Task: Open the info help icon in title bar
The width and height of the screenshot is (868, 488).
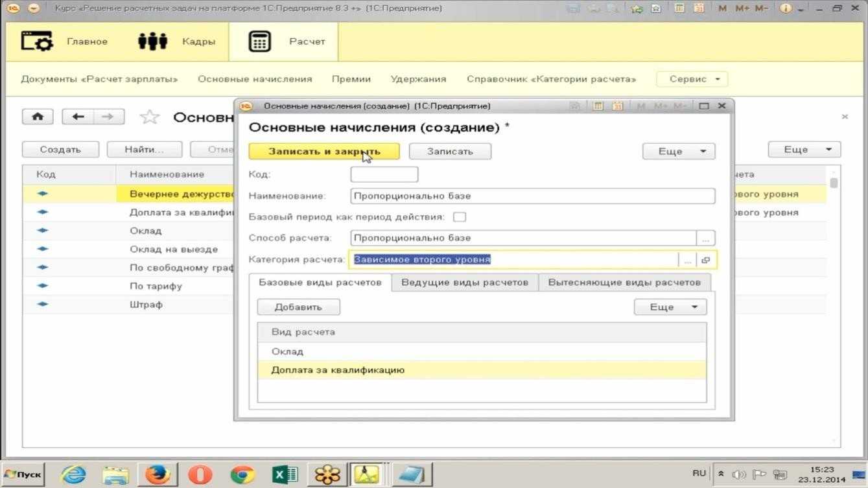Action: click(x=786, y=8)
